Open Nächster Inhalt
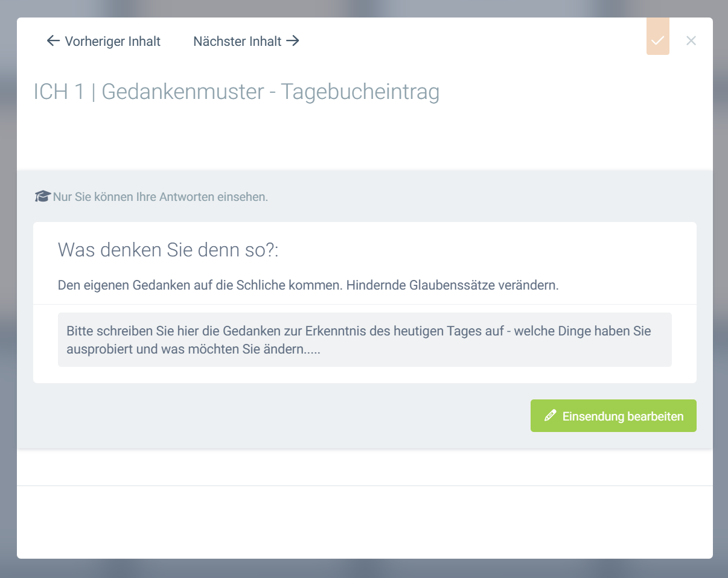The width and height of the screenshot is (728, 578). [x=237, y=42]
